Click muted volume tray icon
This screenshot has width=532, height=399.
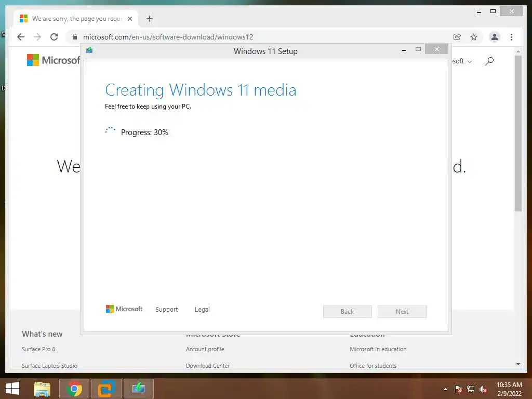tap(483, 389)
